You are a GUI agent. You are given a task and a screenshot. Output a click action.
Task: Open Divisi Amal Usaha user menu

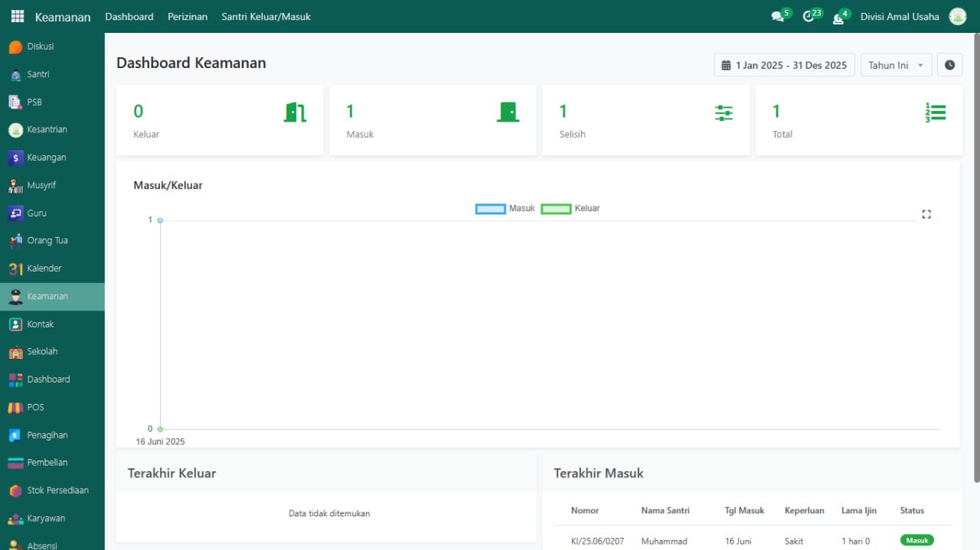tap(900, 17)
